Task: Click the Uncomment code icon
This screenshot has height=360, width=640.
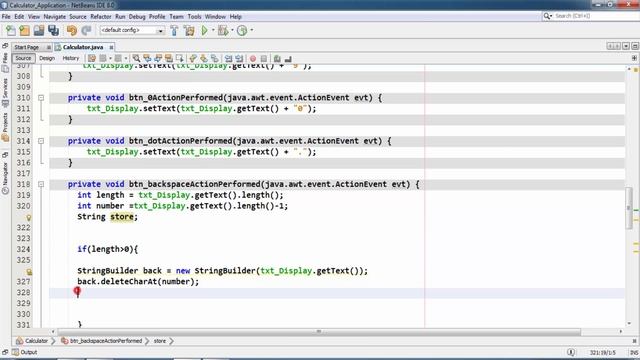Action: pyautogui.click(x=288, y=58)
